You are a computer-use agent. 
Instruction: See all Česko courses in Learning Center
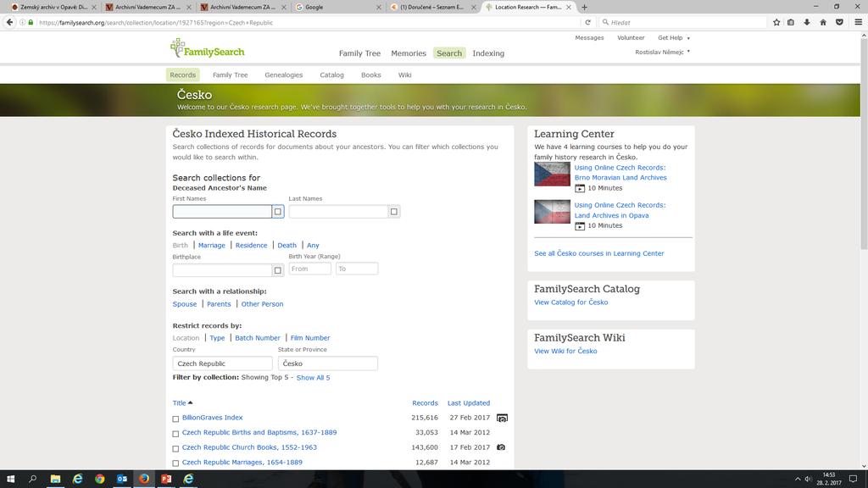599,253
